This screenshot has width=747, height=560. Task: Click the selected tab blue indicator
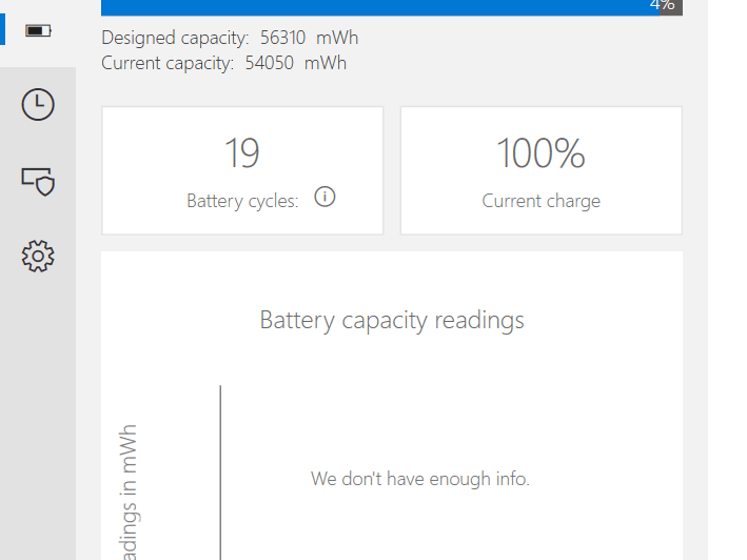coord(3,29)
